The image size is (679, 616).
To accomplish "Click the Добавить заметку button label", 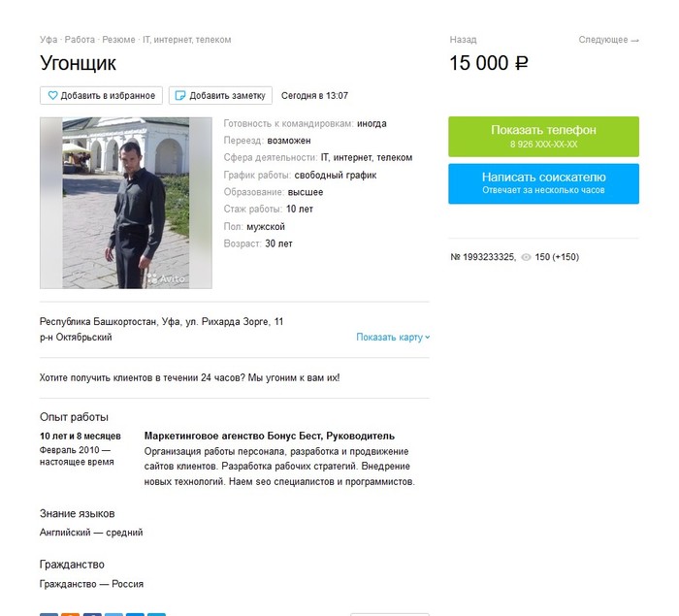I will [x=227, y=96].
